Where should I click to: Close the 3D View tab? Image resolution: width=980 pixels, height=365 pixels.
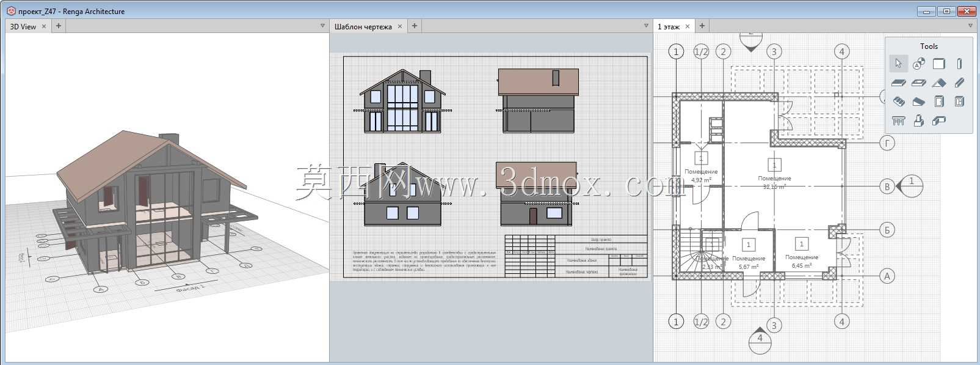click(44, 26)
